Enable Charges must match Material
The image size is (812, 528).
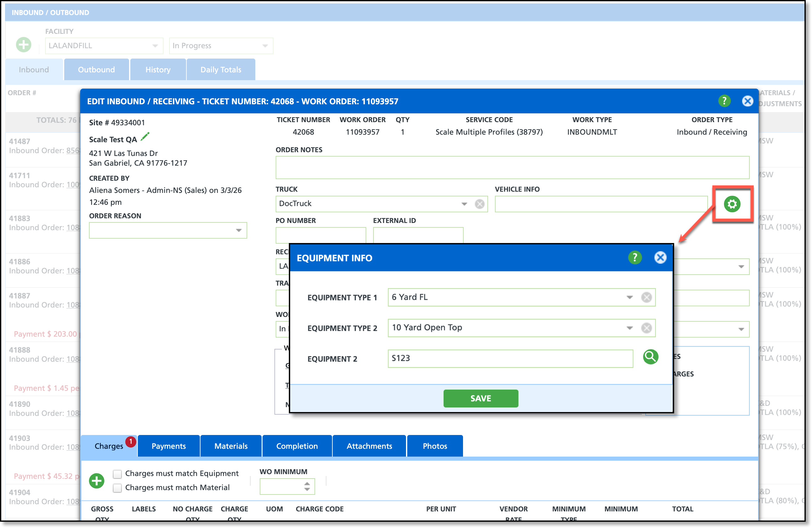(117, 488)
